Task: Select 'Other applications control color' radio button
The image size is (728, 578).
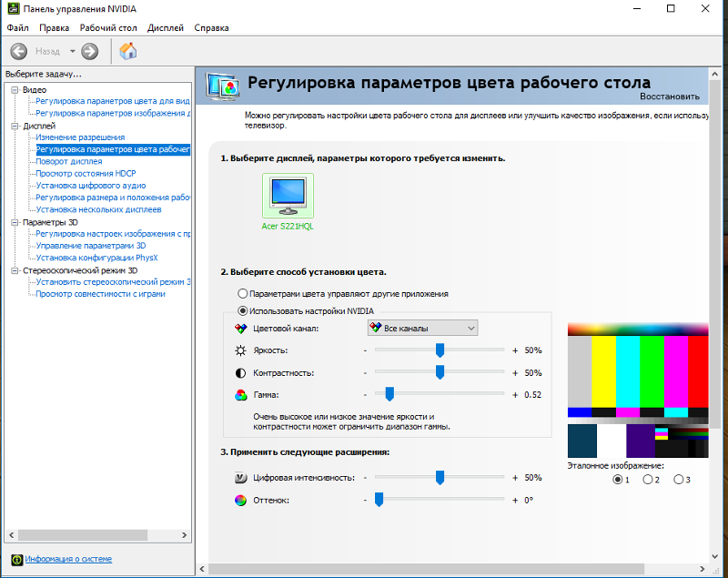Action: click(242, 294)
